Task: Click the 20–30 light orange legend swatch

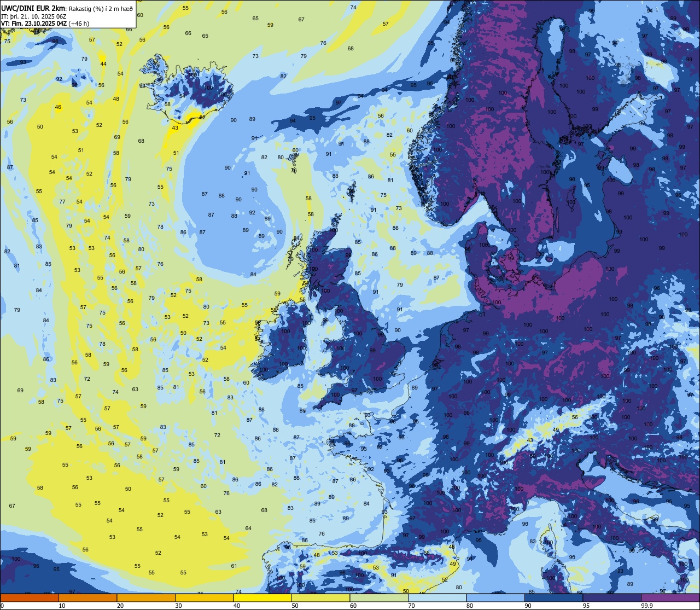Action: (x=146, y=597)
